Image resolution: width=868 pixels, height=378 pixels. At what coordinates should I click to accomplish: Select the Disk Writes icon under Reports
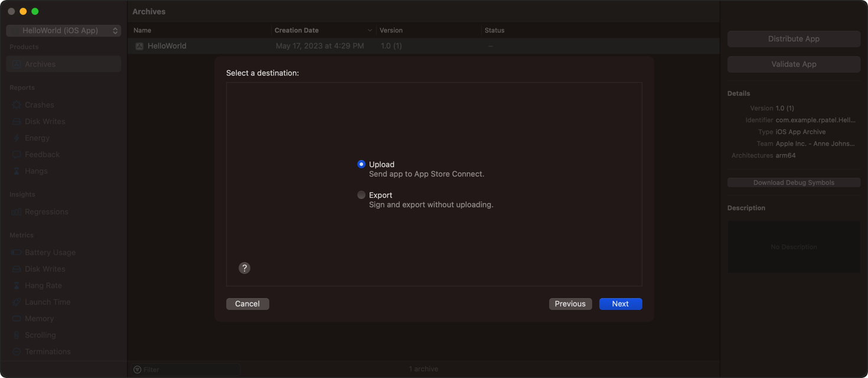[17, 122]
